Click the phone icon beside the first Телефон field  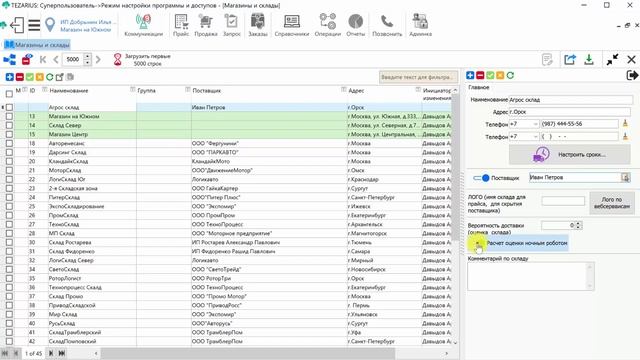tap(625, 123)
